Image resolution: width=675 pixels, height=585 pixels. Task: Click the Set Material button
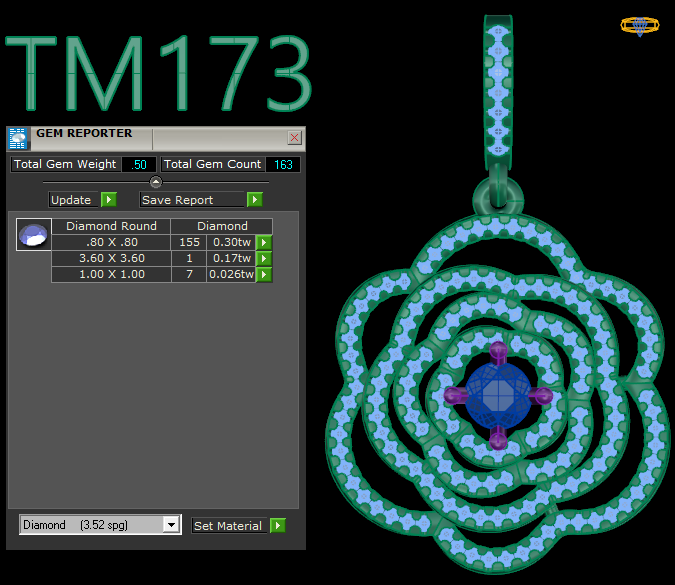(x=228, y=526)
